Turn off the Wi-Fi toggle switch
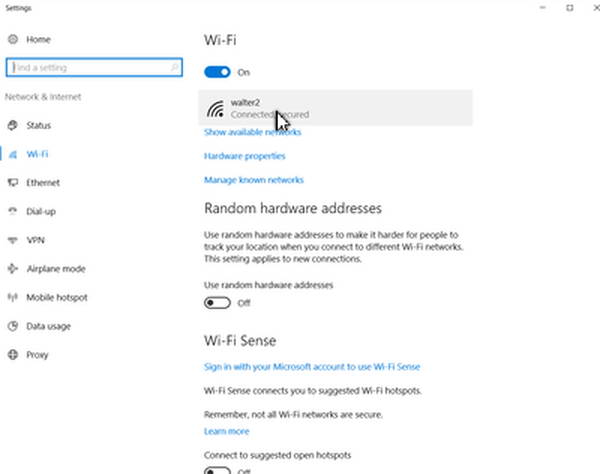600x474 pixels. pyautogui.click(x=217, y=72)
